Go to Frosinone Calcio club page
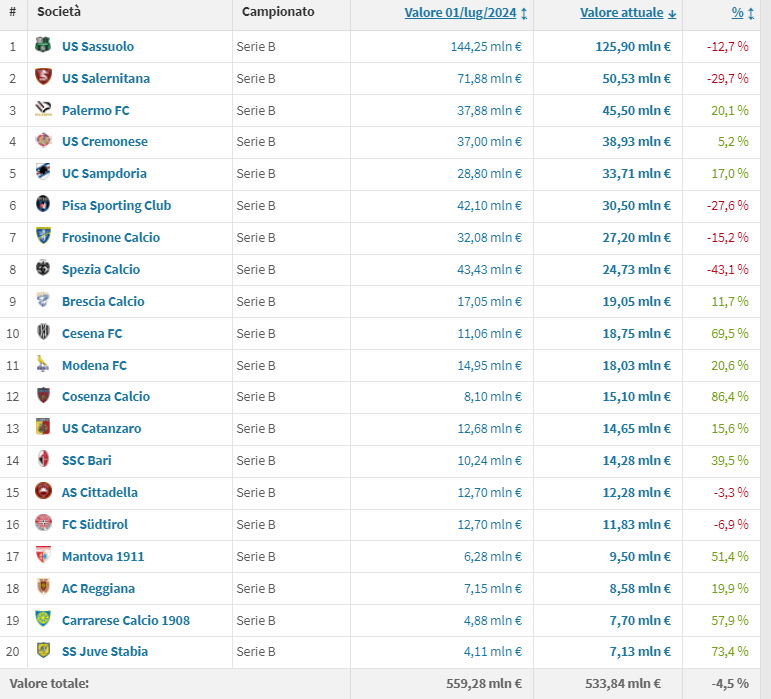This screenshot has height=699, width=771. coord(110,237)
